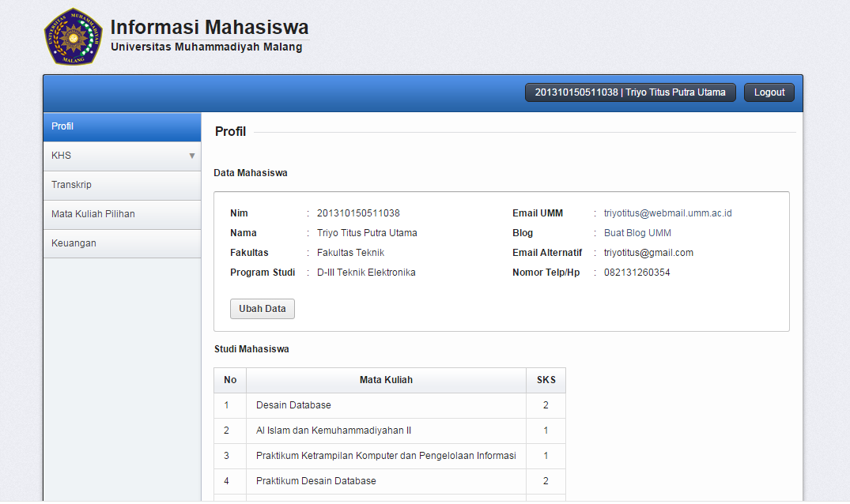
Task: Click the student name button in header
Action: (630, 92)
